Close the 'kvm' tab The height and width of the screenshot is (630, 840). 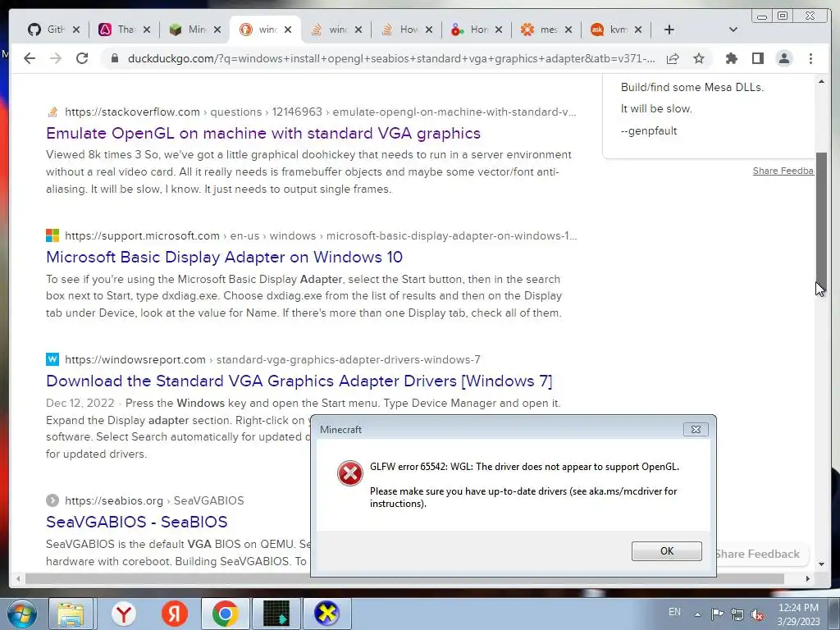(638, 30)
